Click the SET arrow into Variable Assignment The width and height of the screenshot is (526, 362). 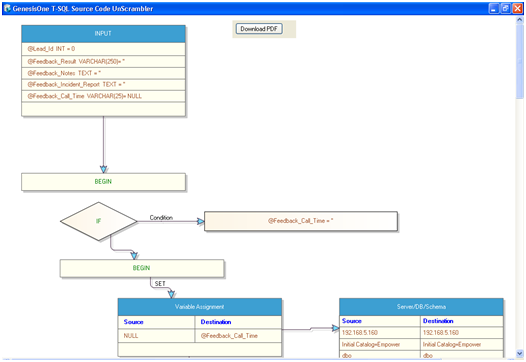pos(171,294)
